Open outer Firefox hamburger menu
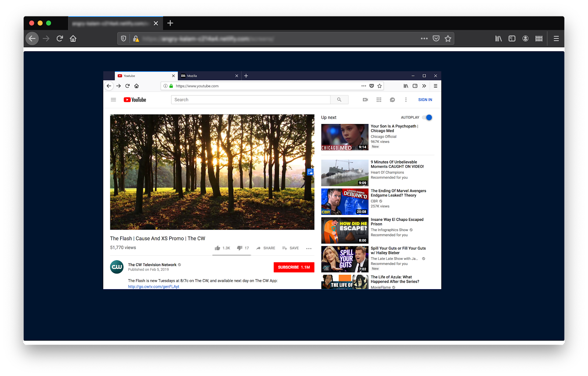The width and height of the screenshot is (588, 376). [556, 38]
